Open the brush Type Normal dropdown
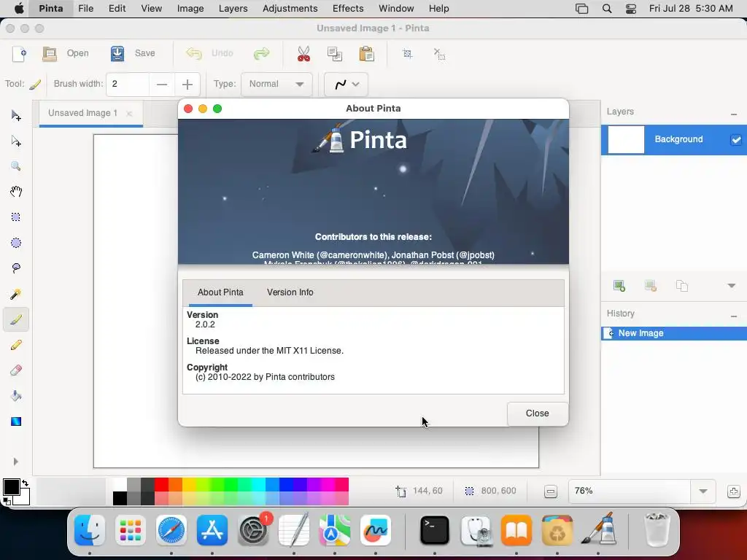Image resolution: width=747 pixels, height=560 pixels. pos(276,85)
